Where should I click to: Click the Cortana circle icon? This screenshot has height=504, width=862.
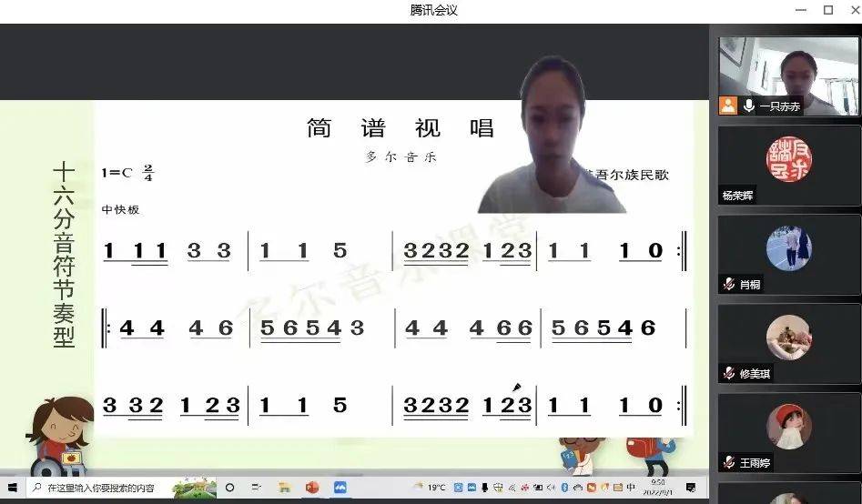[x=229, y=488]
